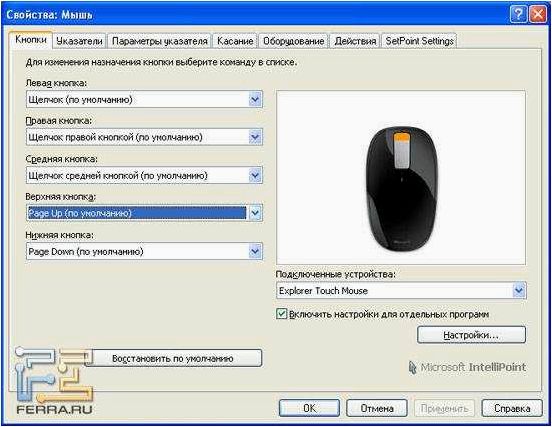Open the SetPoint Settings tab
Viewport: 552px width, 427px height.
pyautogui.click(x=419, y=41)
